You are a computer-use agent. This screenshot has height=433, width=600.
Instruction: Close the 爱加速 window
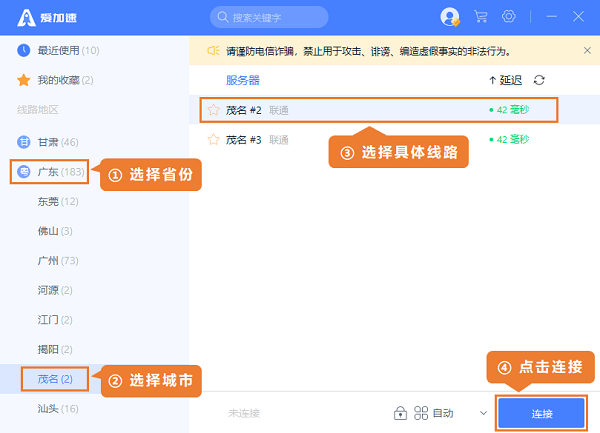pyautogui.click(x=578, y=16)
